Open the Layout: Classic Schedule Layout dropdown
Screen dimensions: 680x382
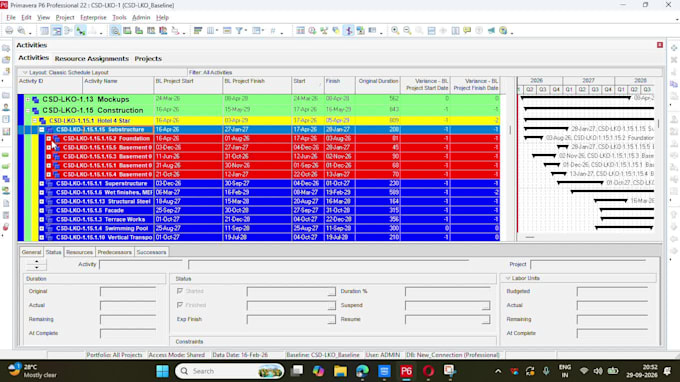[25, 72]
